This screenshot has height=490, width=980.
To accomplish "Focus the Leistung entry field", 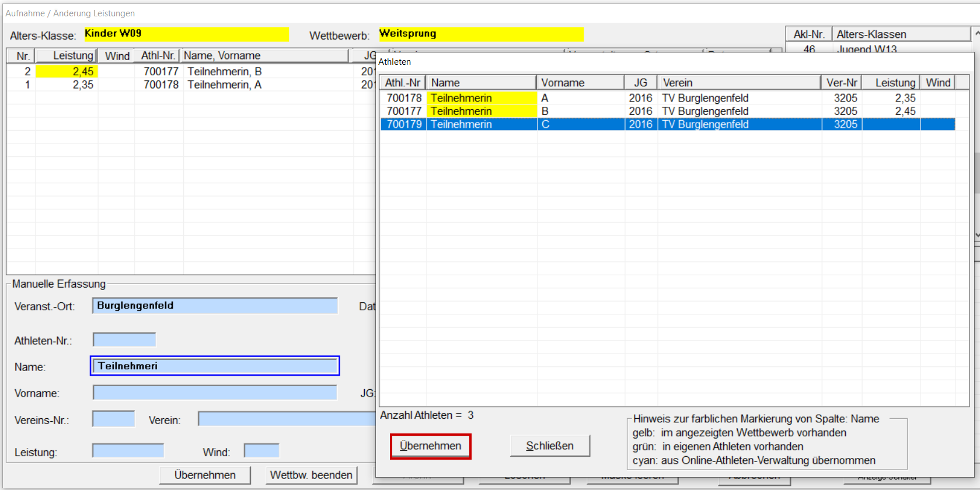I will tap(128, 451).
